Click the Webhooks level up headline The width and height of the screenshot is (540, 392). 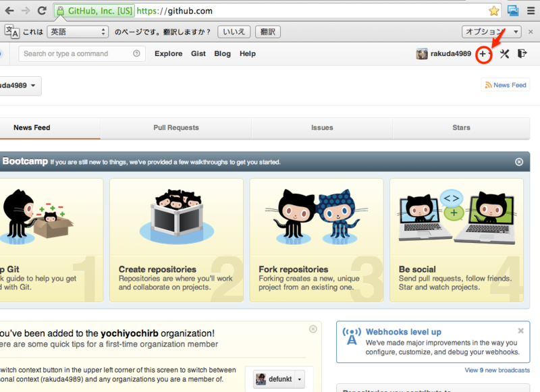pos(403,332)
